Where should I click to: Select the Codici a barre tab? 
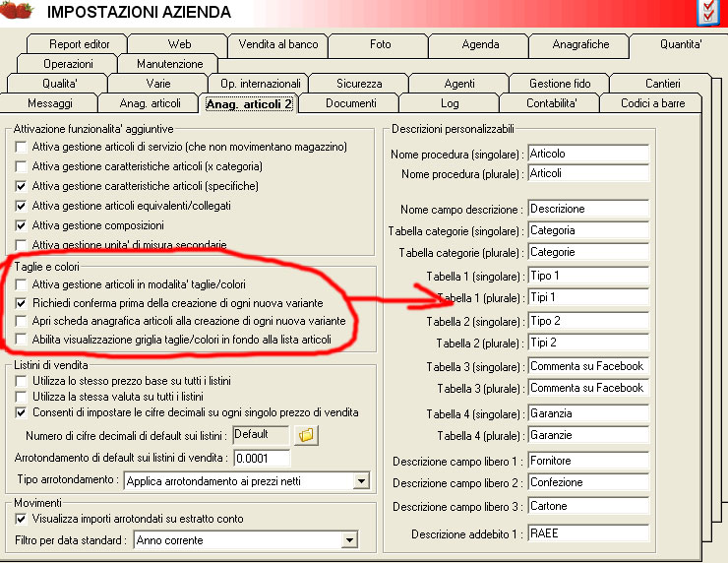652,103
